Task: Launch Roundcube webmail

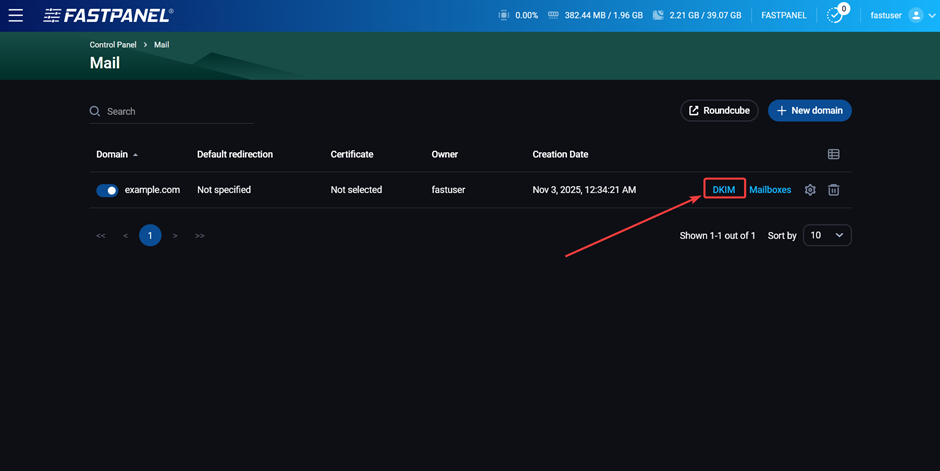Action: [x=719, y=111]
